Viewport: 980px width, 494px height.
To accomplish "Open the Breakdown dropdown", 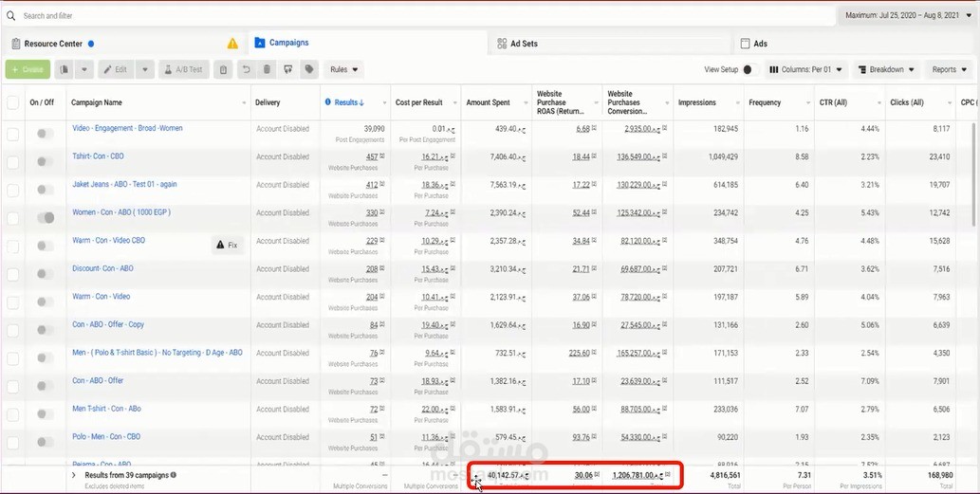I will click(x=886, y=70).
